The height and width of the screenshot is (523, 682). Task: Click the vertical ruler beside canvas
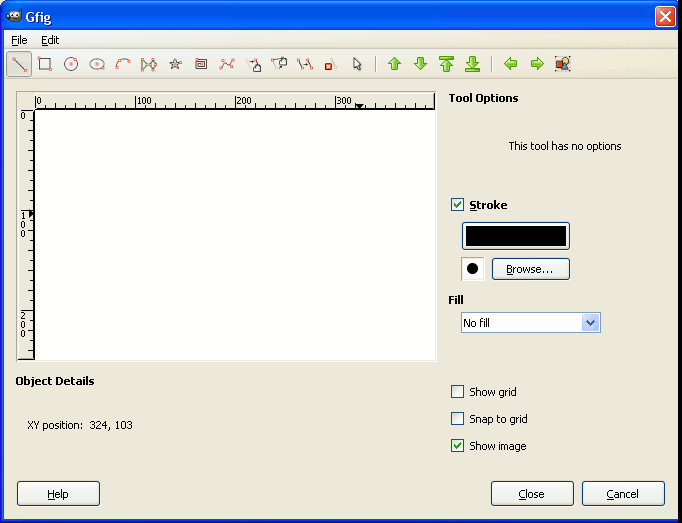coord(26,235)
